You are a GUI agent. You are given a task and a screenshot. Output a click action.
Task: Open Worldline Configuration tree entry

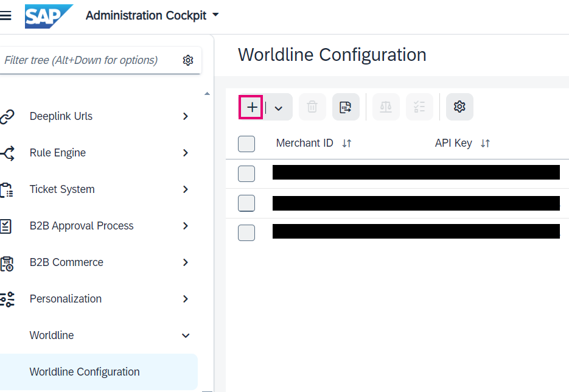[x=98, y=372]
